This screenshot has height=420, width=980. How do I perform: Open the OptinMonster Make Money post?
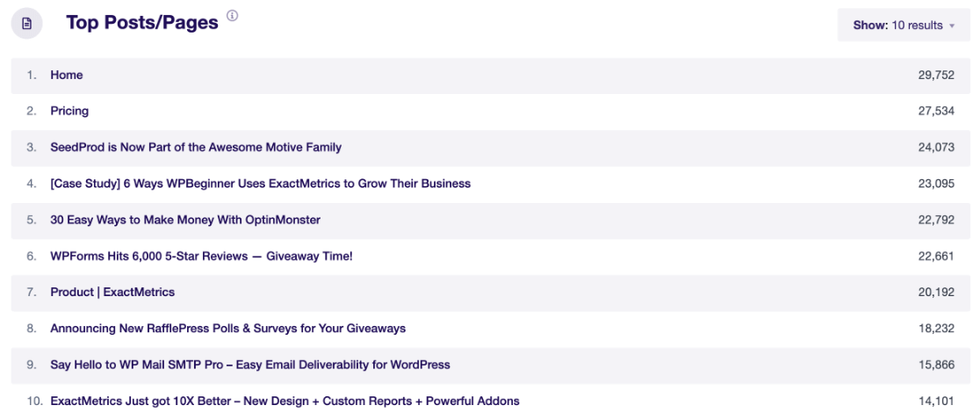pos(185,220)
